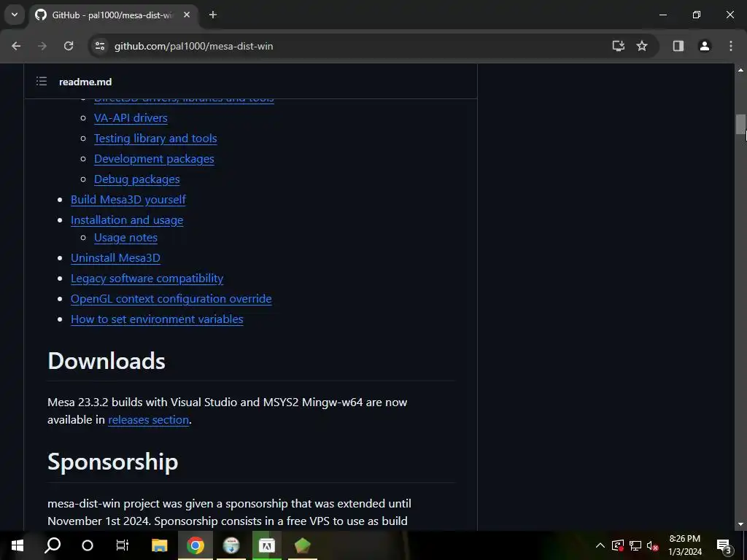Open Task View in the taskbar
This screenshot has width=747, height=560.
tap(123, 545)
